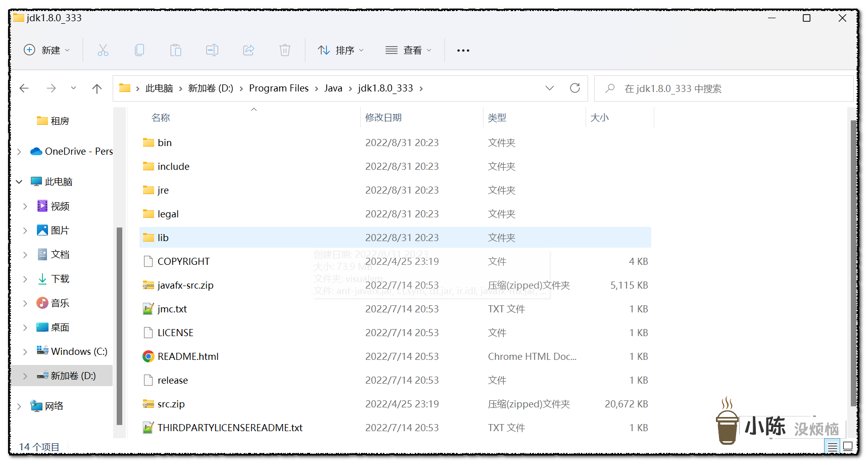The width and height of the screenshot is (868, 464).
Task: Open the 新建 (New) dropdown
Action: [x=46, y=50]
